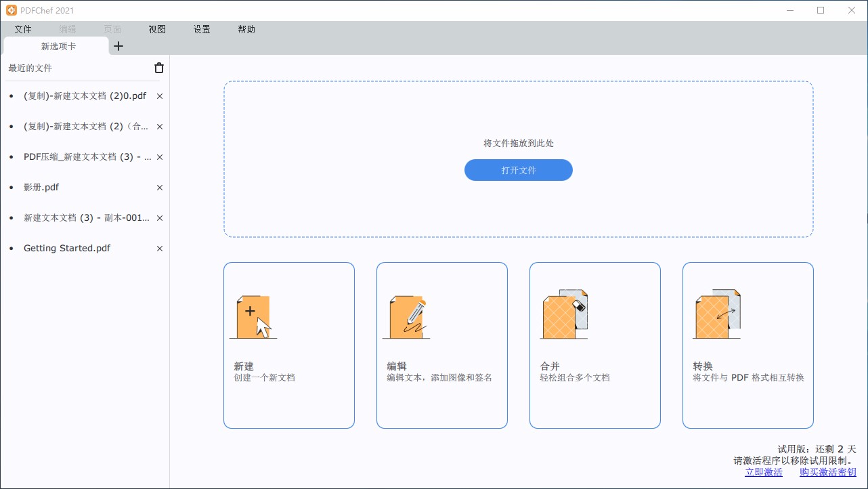
Task: Open the 文件 menu
Action: (x=23, y=29)
